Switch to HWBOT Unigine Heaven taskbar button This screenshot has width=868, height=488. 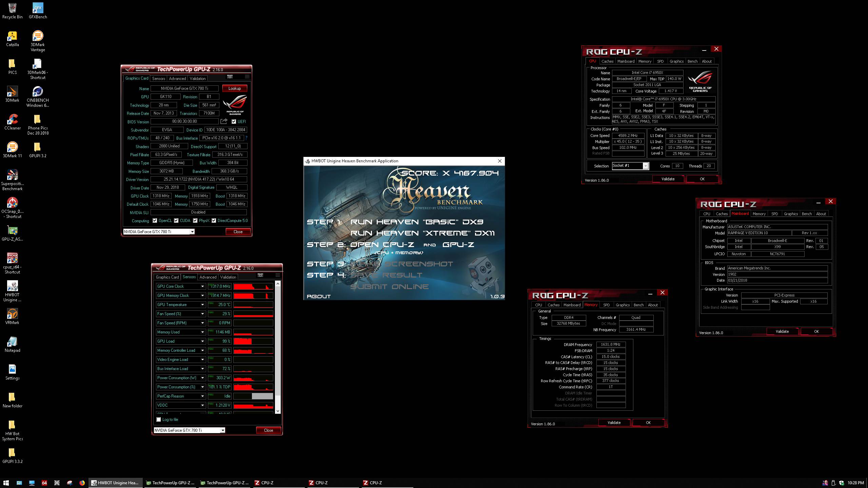115,483
